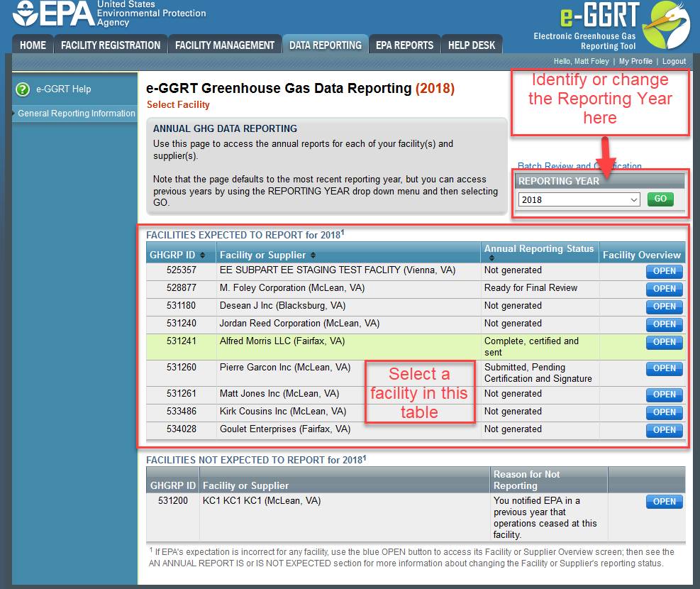
Task: Sort by Facility or Supplier arrows
Action: coord(313,255)
